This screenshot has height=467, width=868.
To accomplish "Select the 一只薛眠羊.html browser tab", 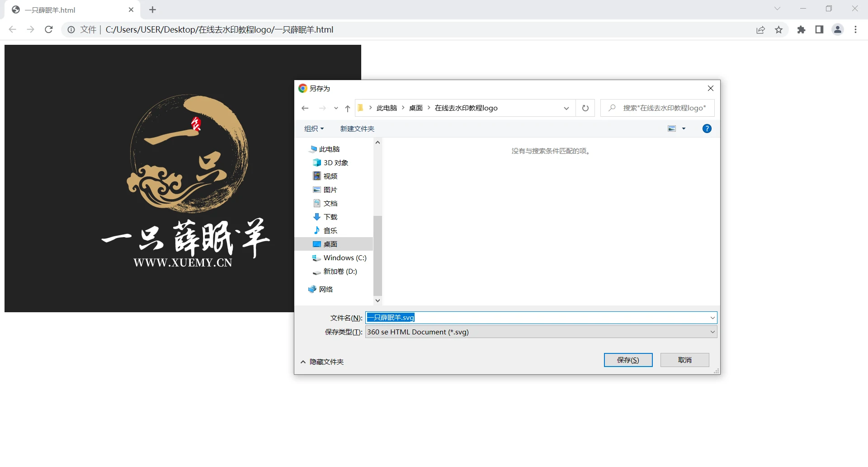I will 72,10.
